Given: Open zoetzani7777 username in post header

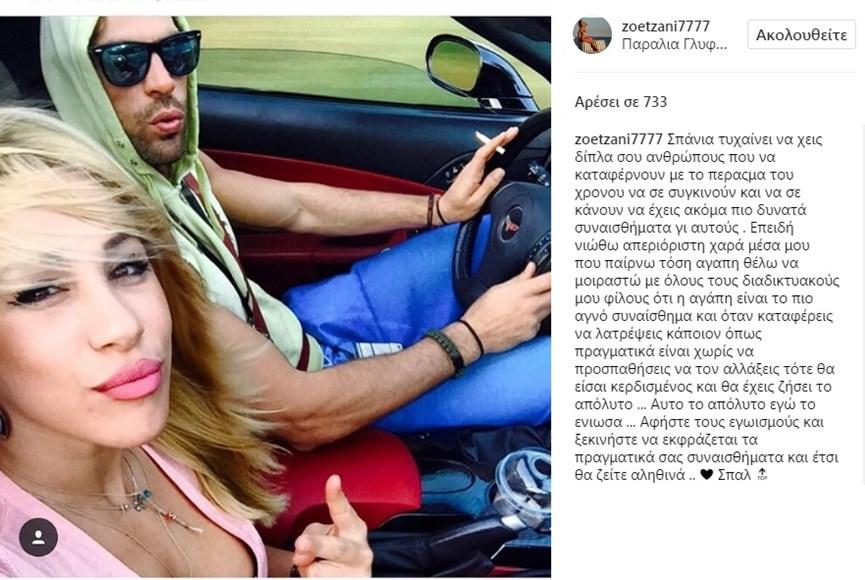Looking at the screenshot, I should 665,26.
